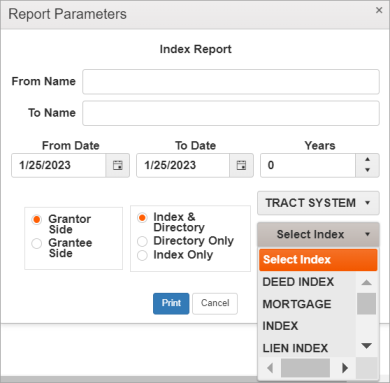390x383 pixels.
Task: Select the Index & Directory option
Action: (x=142, y=218)
